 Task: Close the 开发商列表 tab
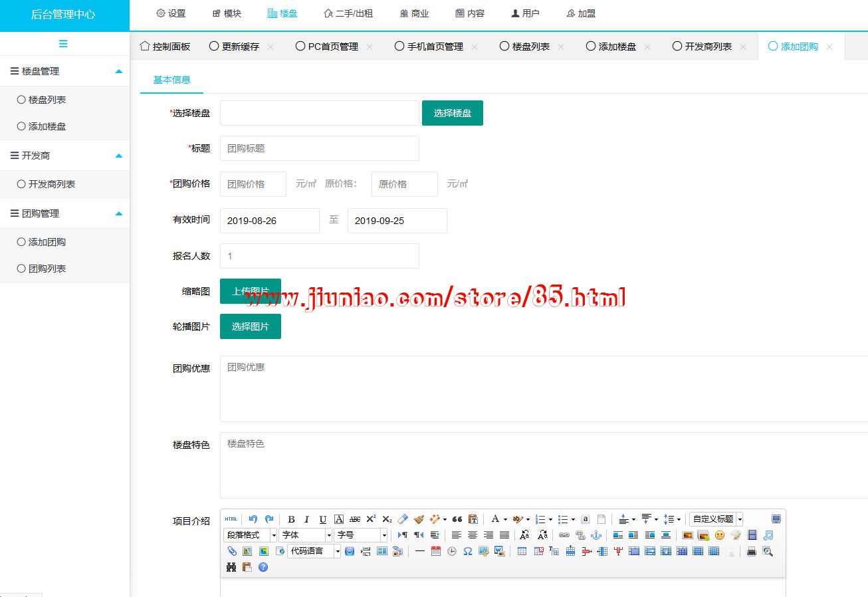point(743,47)
